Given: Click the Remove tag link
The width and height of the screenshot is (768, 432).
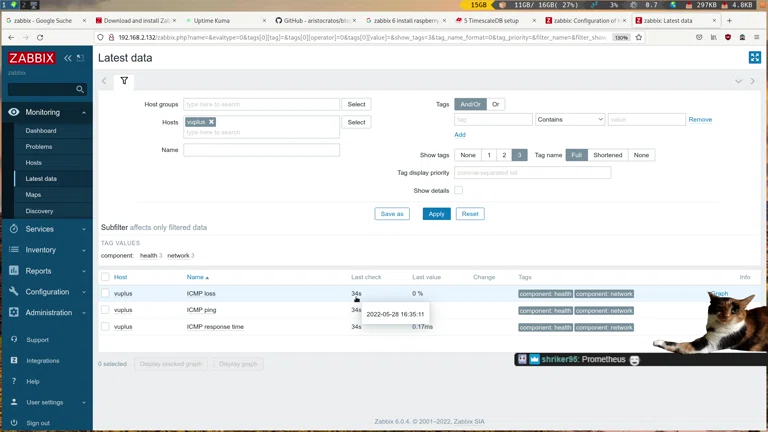Looking at the screenshot, I should pos(700,119).
